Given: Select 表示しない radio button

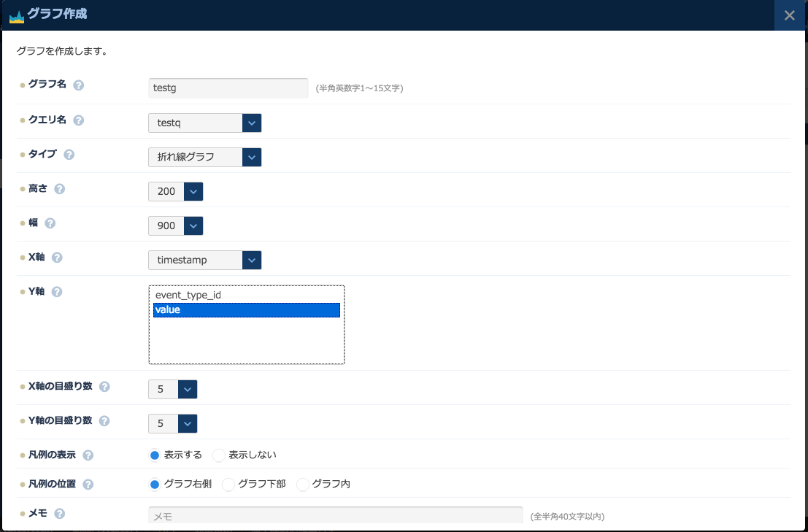Looking at the screenshot, I should click(x=219, y=455).
